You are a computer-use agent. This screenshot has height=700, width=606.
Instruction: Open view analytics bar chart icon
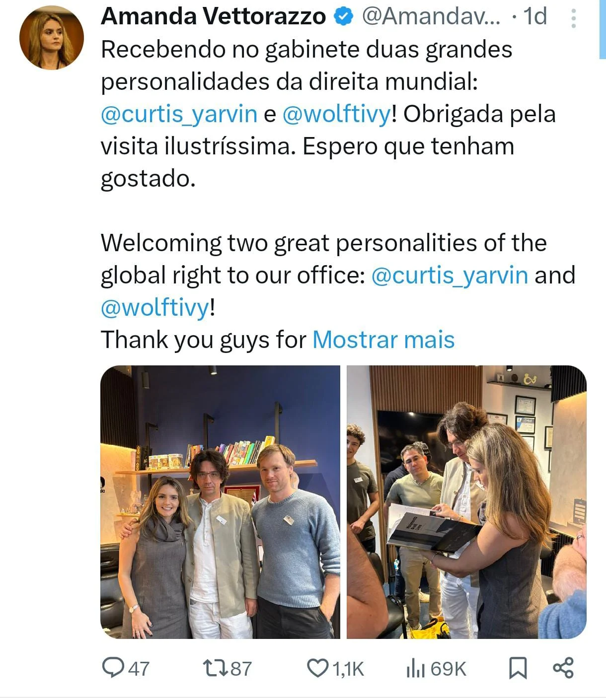[415, 668]
